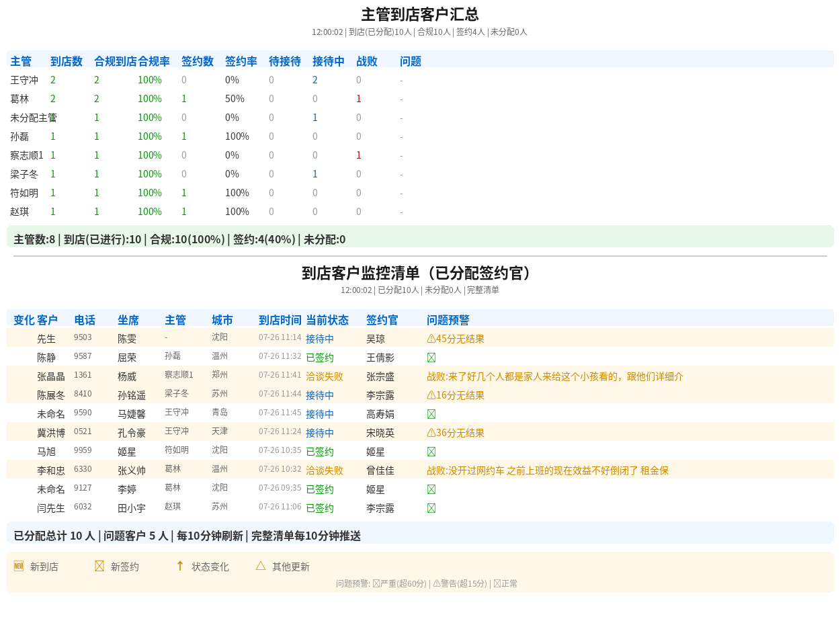
Task: Click the title 到店客户监控清单（已分配签约官）
Action: point(420,273)
